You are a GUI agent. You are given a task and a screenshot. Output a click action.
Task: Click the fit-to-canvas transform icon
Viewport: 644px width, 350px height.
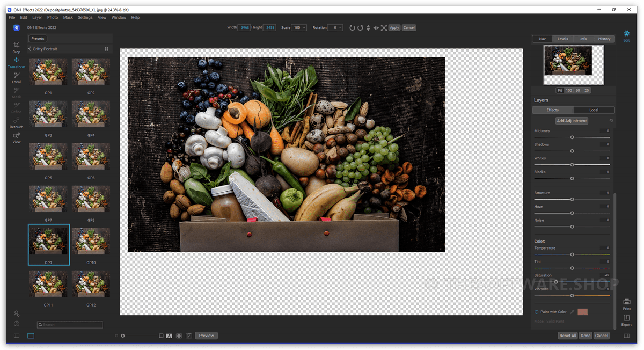pyautogui.click(x=384, y=27)
